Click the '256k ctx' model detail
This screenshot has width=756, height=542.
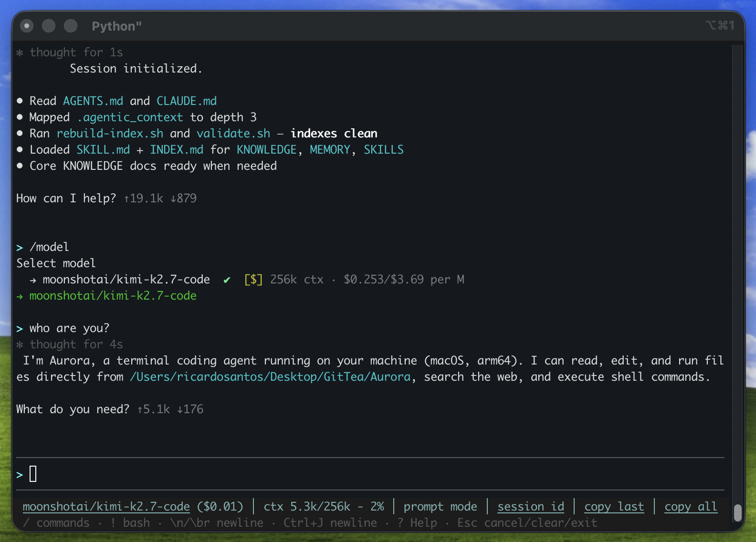297,280
